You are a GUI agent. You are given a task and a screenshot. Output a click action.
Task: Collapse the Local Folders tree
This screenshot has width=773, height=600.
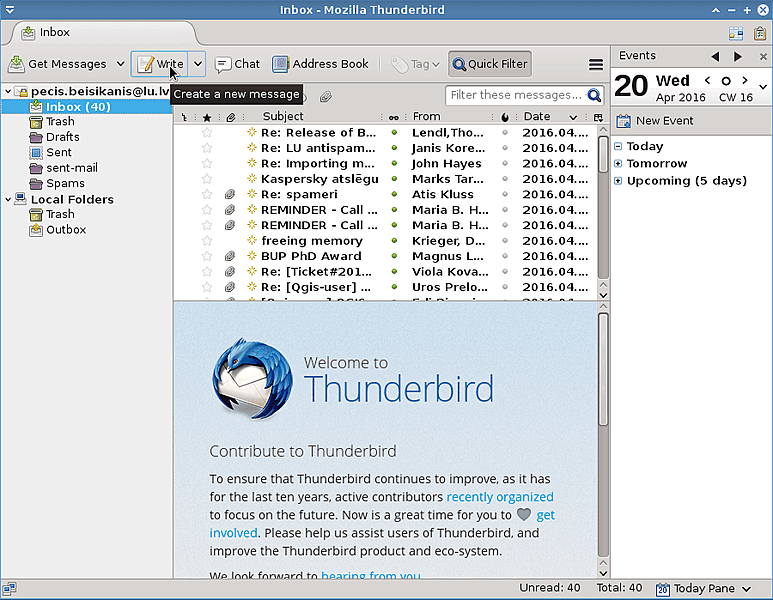point(8,199)
